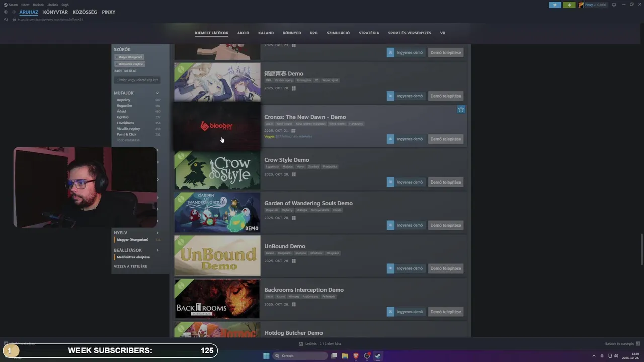Open the OBS icon on the taskbar
The image size is (644, 362).
(367, 356)
